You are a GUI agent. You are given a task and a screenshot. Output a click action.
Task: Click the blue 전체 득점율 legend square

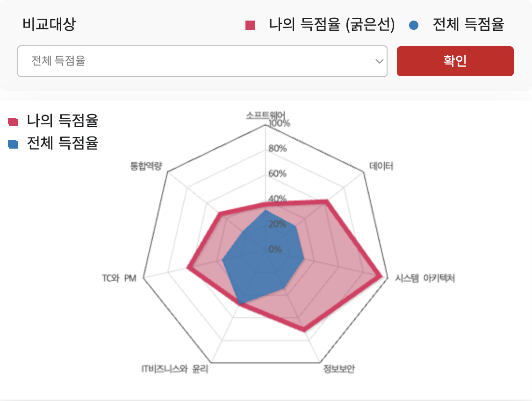click(x=13, y=144)
